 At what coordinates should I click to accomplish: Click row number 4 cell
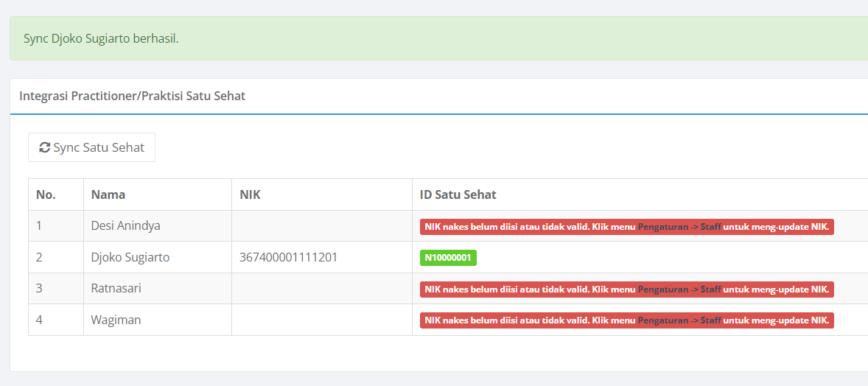click(x=56, y=320)
